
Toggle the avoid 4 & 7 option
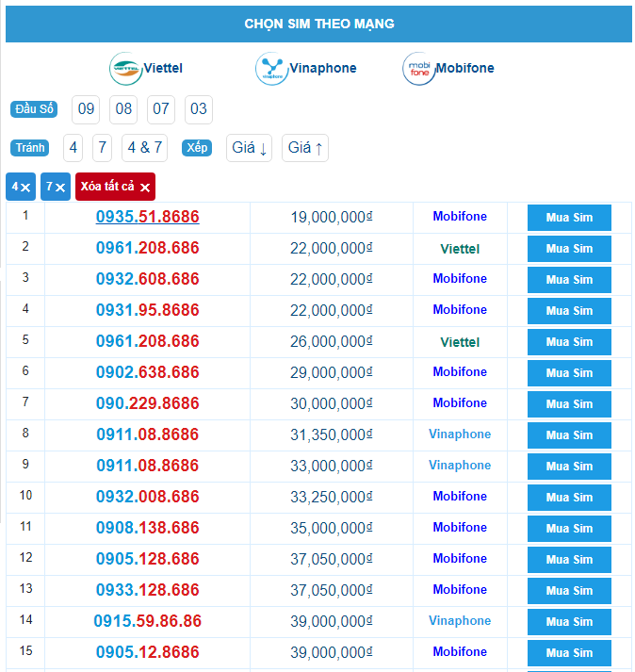145,148
